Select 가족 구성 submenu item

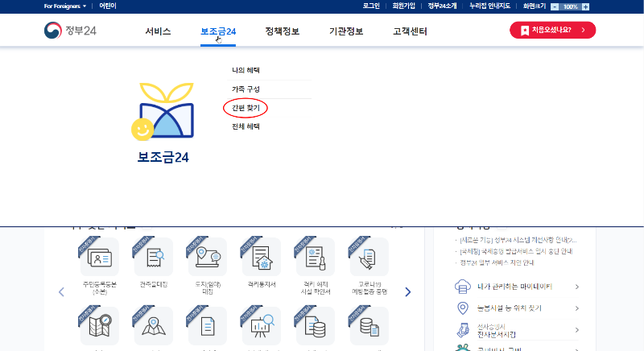point(246,89)
